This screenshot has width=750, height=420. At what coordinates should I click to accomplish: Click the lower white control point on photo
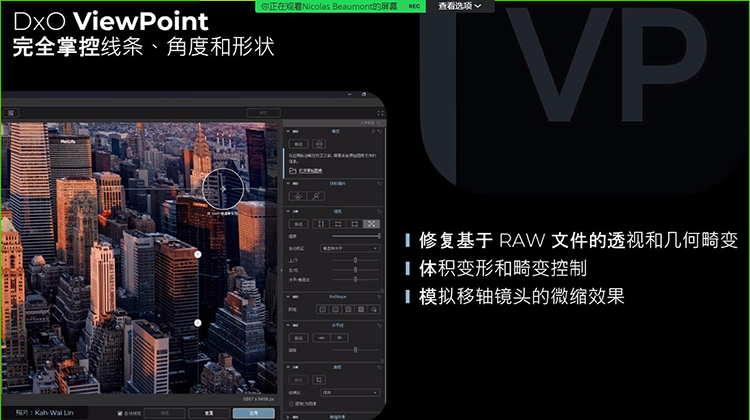point(198,323)
